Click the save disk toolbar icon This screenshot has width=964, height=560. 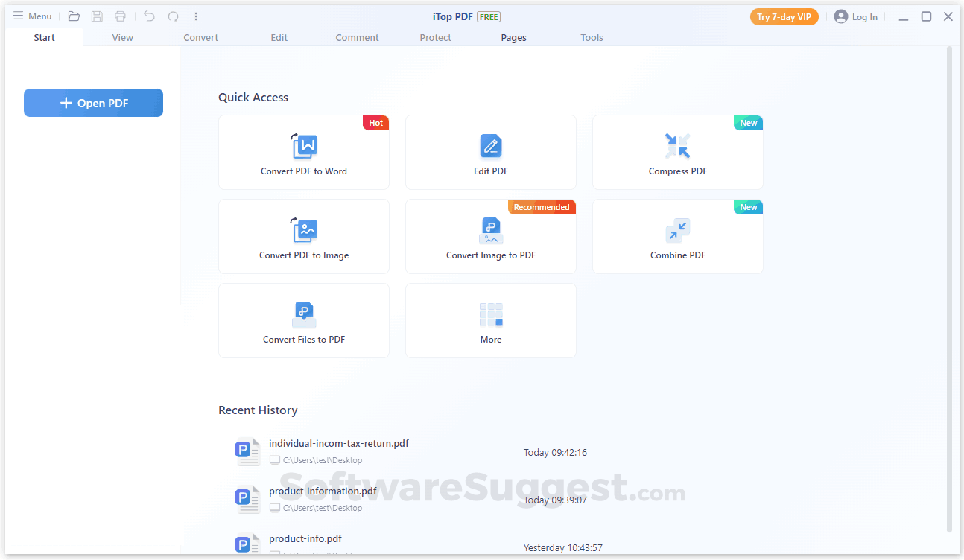[x=97, y=16]
